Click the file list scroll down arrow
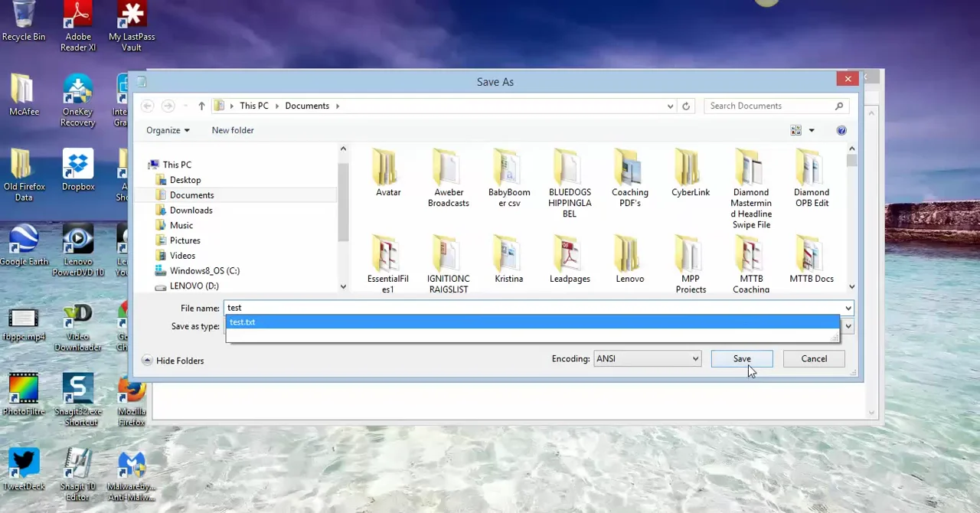Screen dimensions: 980x513 [851, 287]
